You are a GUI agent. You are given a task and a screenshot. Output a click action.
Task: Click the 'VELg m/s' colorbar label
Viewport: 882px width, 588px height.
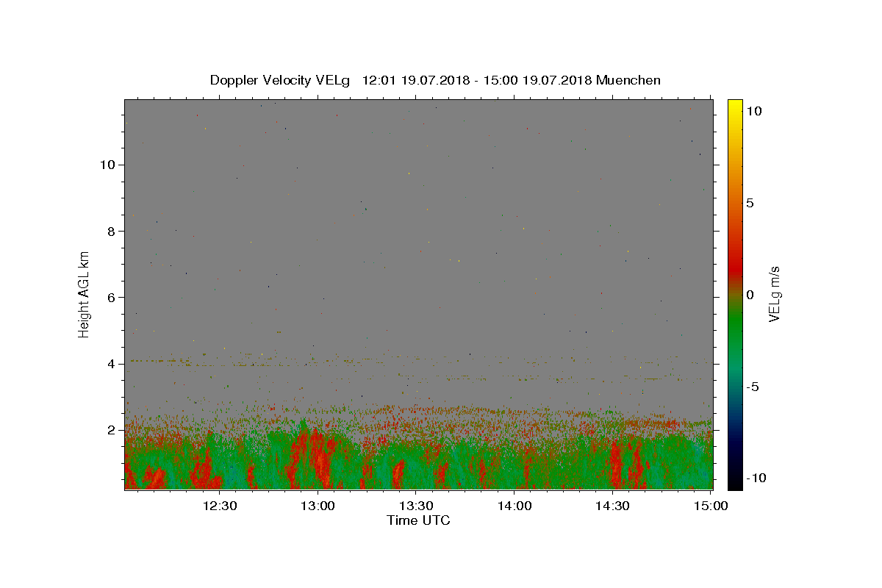(774, 295)
